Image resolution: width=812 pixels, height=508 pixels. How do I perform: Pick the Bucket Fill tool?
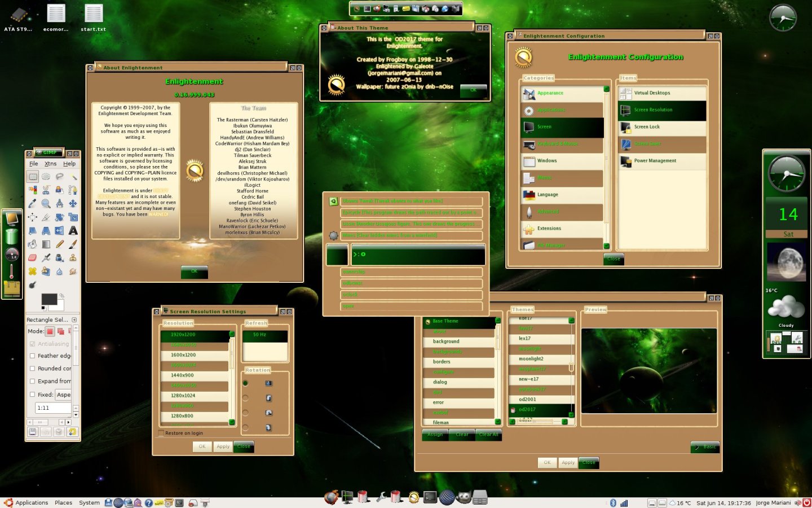[x=33, y=244]
